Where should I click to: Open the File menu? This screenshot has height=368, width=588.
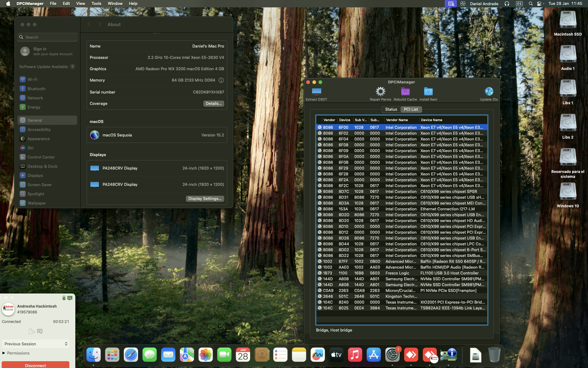(53, 3)
